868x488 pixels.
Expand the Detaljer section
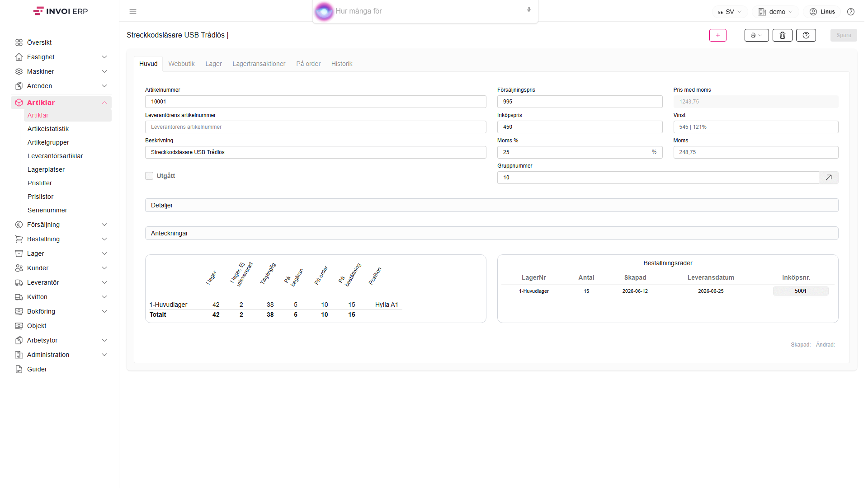point(491,205)
